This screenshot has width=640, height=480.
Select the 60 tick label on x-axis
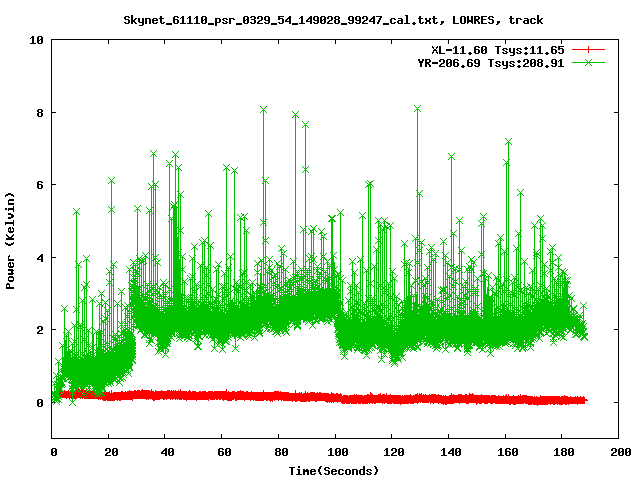[224, 452]
